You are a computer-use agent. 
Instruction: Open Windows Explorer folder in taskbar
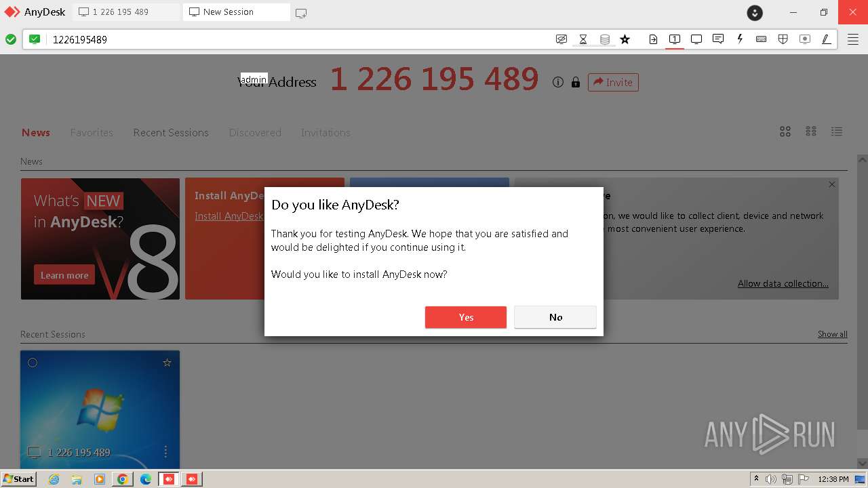(x=77, y=479)
